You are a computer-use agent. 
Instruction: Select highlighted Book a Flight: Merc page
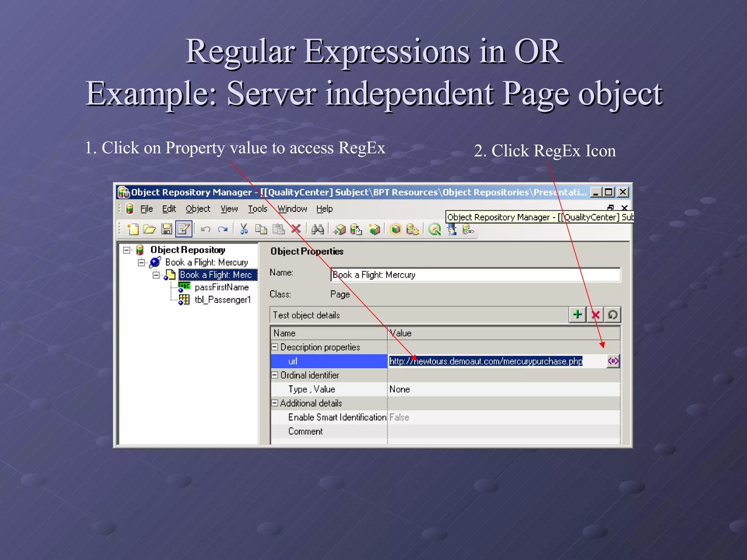click(x=218, y=275)
